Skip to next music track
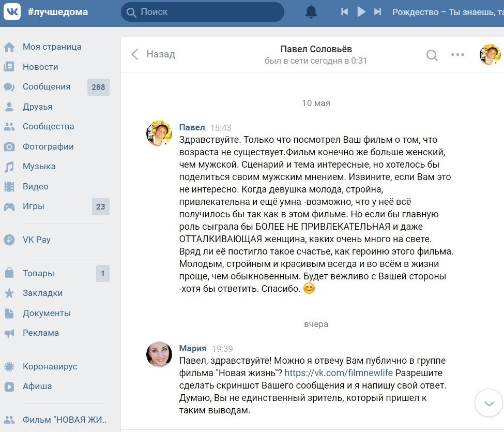Viewport: 504px width, 432px height. point(378,12)
